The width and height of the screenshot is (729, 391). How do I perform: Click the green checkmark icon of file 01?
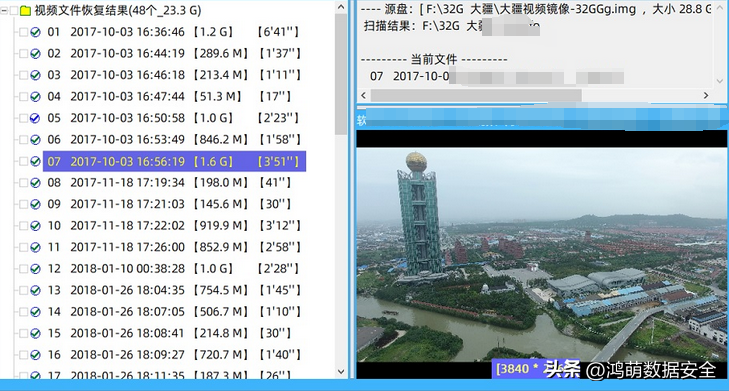(35, 32)
